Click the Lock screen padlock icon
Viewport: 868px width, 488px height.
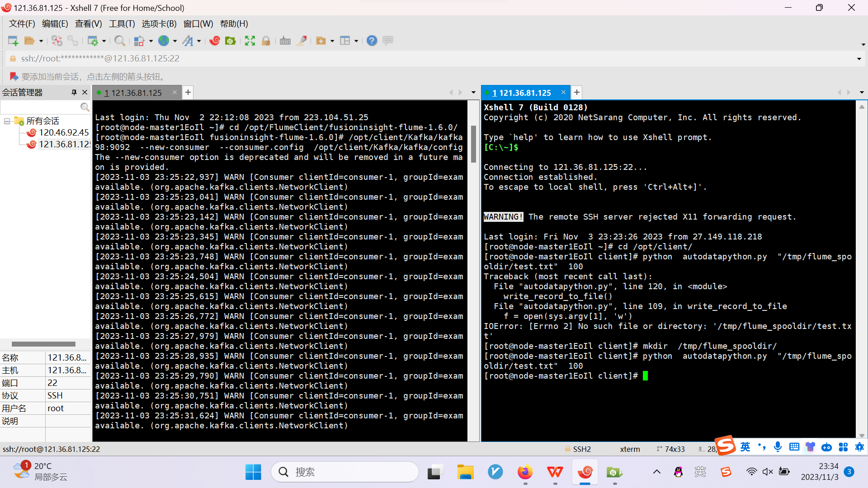[266, 41]
